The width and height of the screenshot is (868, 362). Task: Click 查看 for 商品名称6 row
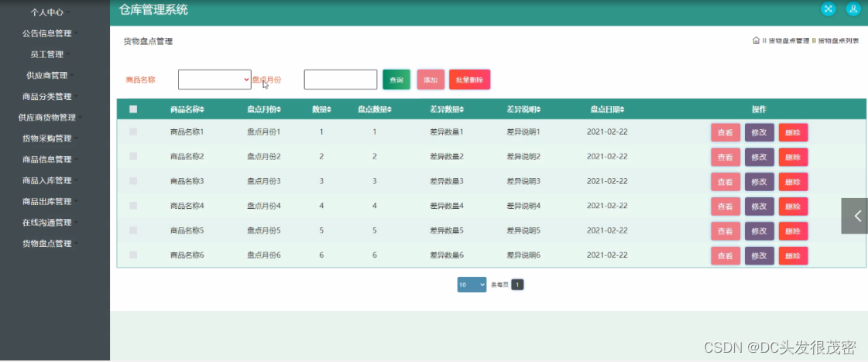726,256
